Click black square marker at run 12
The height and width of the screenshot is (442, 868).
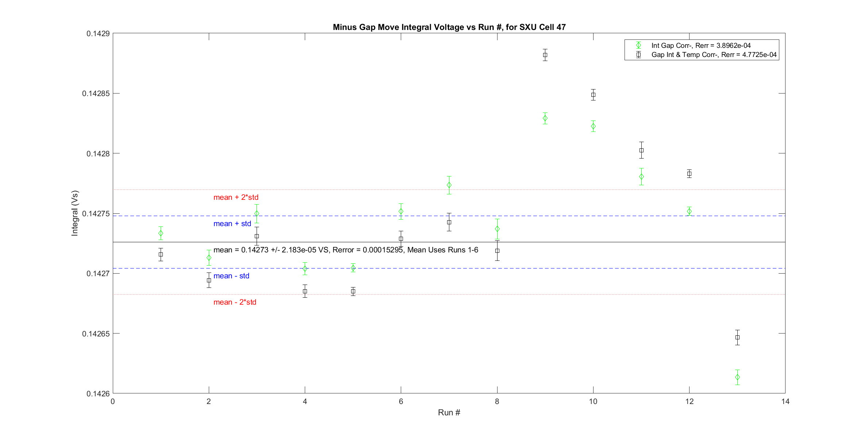[x=689, y=174]
